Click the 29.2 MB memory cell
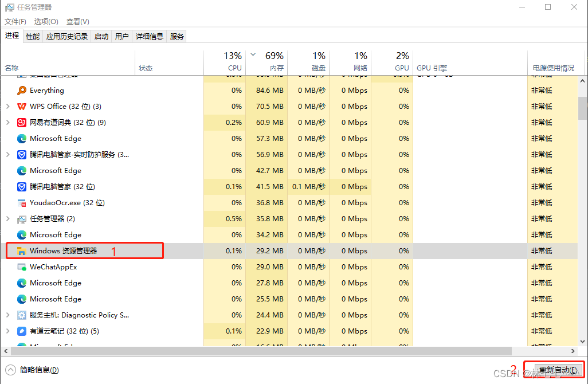588x384 pixels. [x=266, y=251]
